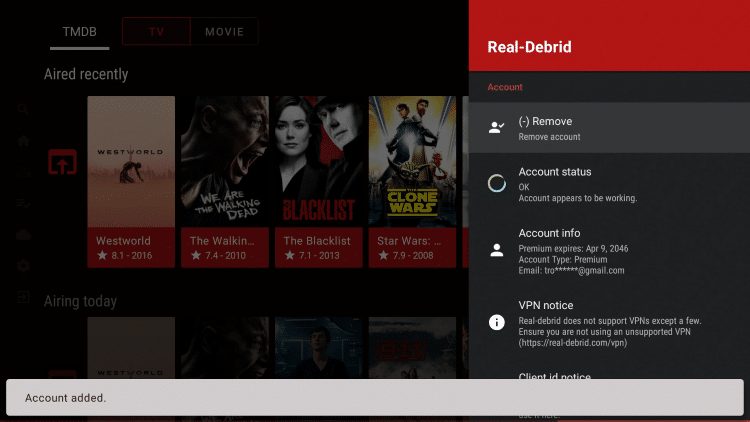Click the VPN notice info icon
This screenshot has height=422, width=750.
[x=496, y=322]
